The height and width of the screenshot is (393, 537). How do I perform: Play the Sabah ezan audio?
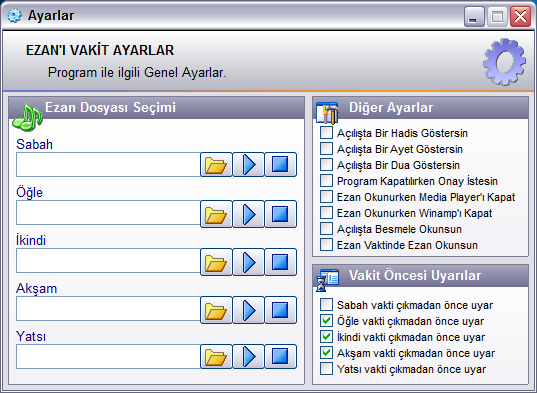(x=249, y=165)
